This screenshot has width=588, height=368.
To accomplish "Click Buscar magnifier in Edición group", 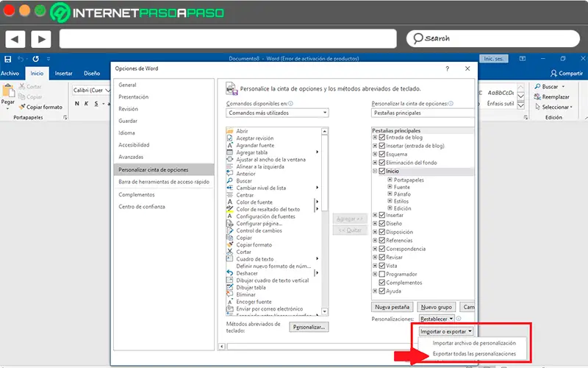I will (538, 86).
